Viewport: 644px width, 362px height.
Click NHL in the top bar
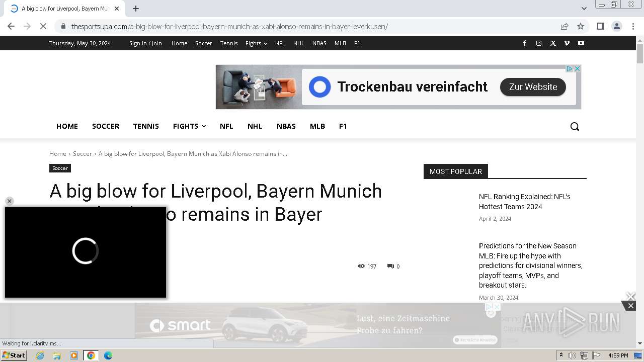click(x=299, y=43)
